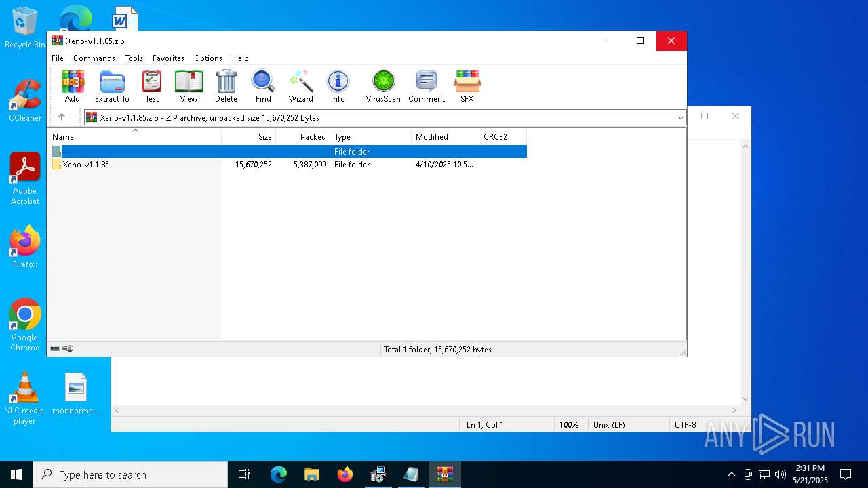The image size is (868, 488).
Task: Open the Word document icon on desktop
Action: click(x=125, y=19)
